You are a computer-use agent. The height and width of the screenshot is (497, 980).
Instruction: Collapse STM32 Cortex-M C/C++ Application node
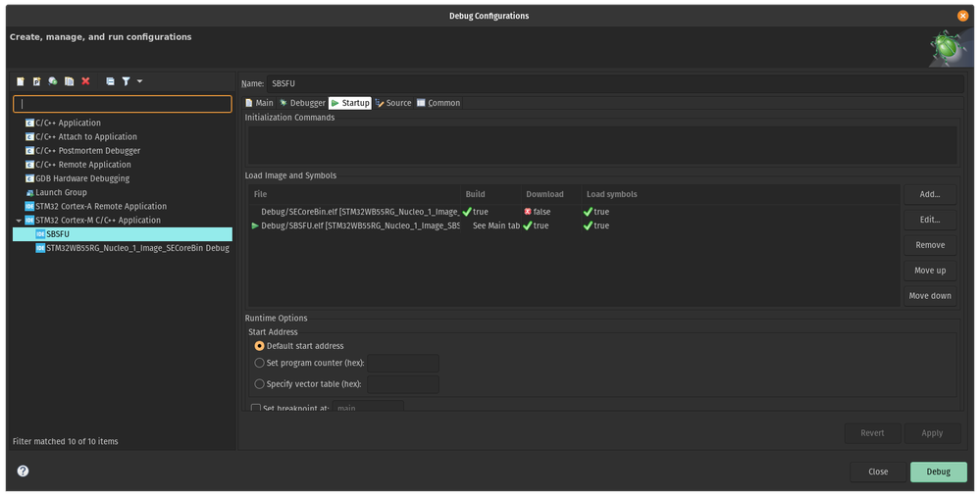19,221
